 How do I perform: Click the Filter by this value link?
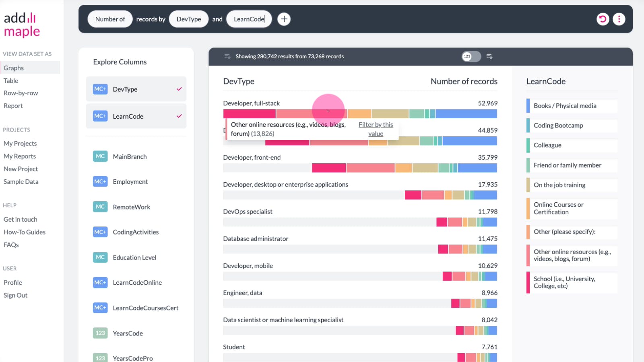coord(376,129)
